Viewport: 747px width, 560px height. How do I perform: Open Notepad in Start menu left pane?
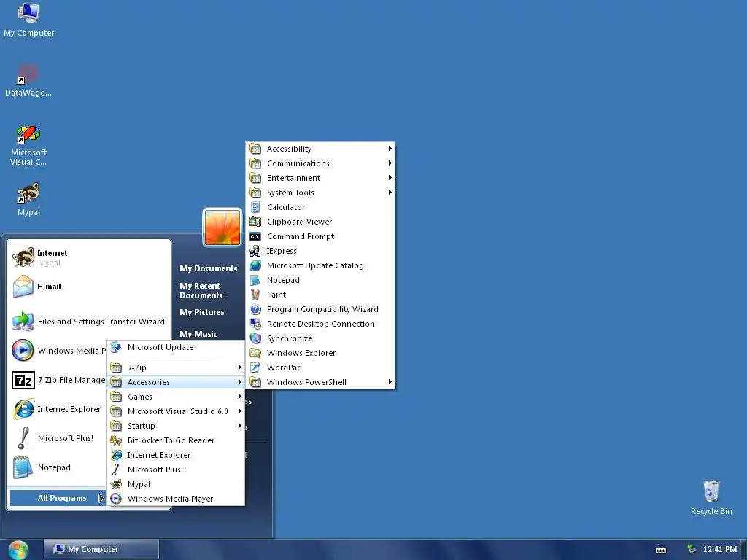[x=58, y=467]
